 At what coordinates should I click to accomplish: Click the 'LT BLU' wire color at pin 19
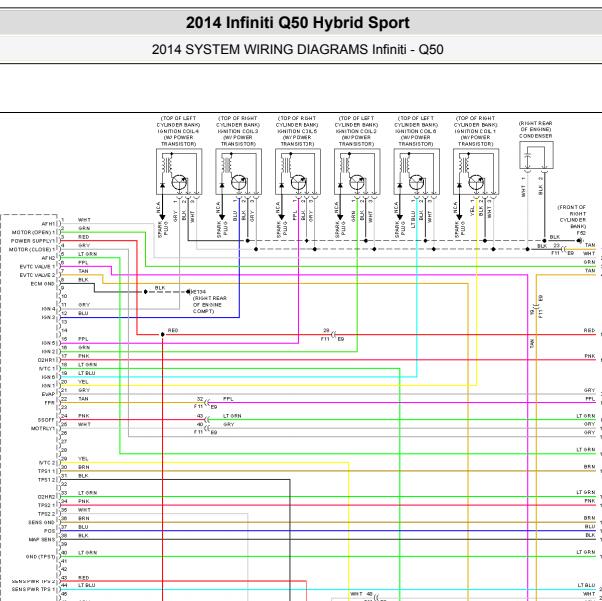coord(87,373)
